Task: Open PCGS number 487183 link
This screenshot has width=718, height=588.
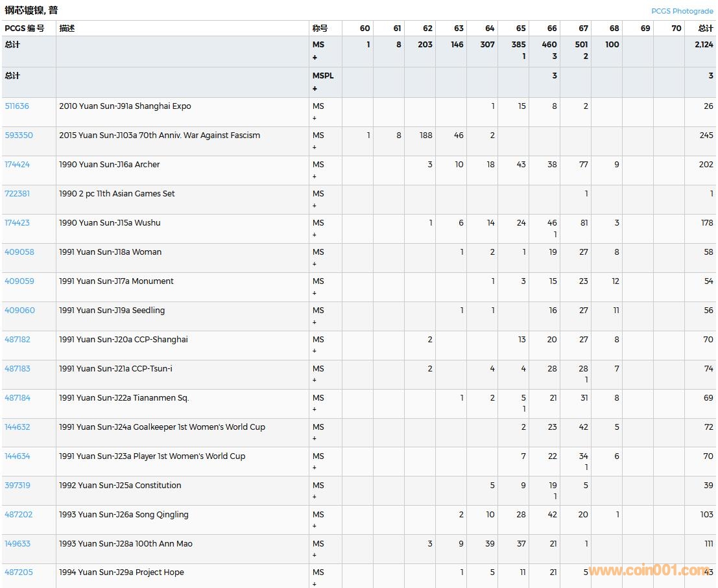Action: tap(17, 369)
